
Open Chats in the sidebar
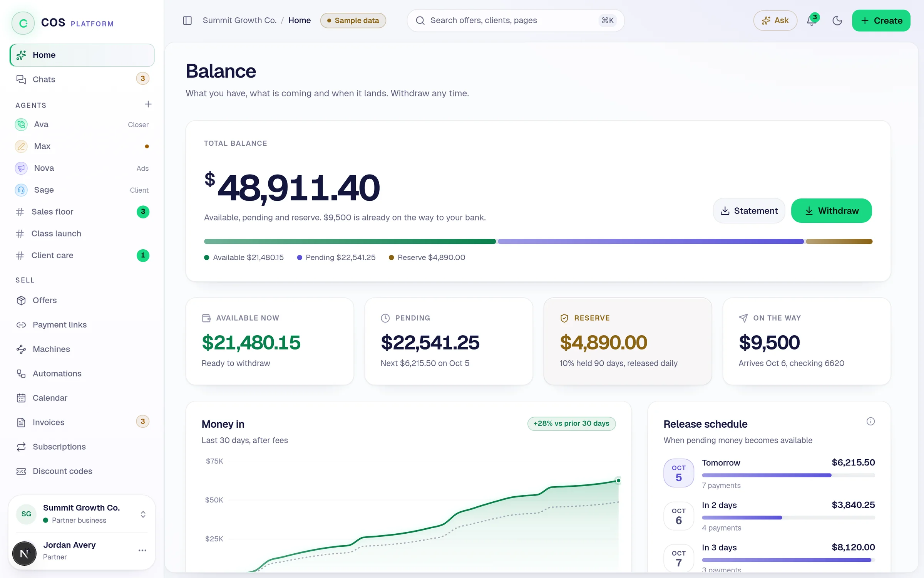82,79
